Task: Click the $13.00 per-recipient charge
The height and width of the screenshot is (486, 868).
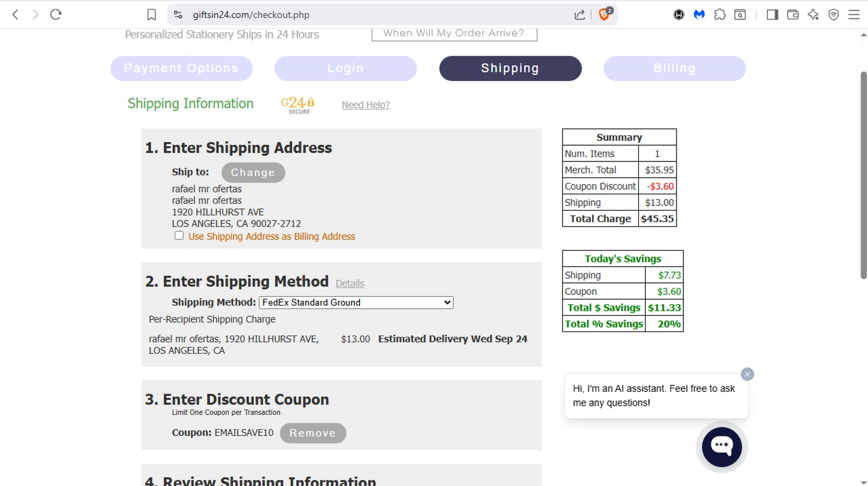Action: (355, 339)
